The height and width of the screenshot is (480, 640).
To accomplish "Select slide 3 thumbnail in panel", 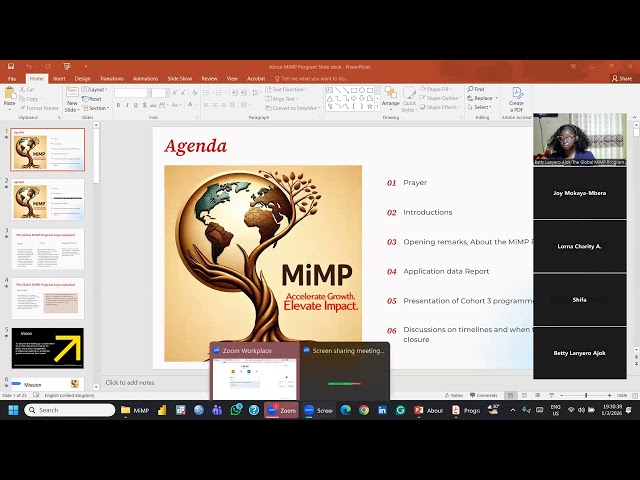I will 48,249.
